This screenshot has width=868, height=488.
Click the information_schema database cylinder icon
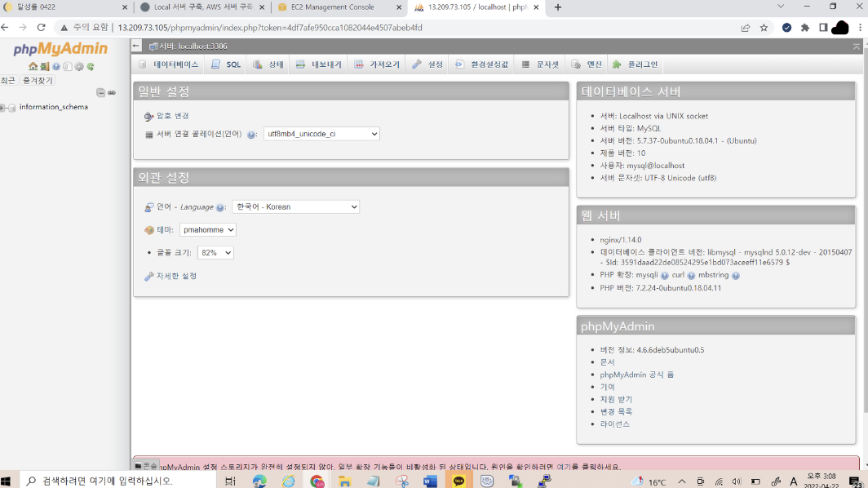click(11, 108)
